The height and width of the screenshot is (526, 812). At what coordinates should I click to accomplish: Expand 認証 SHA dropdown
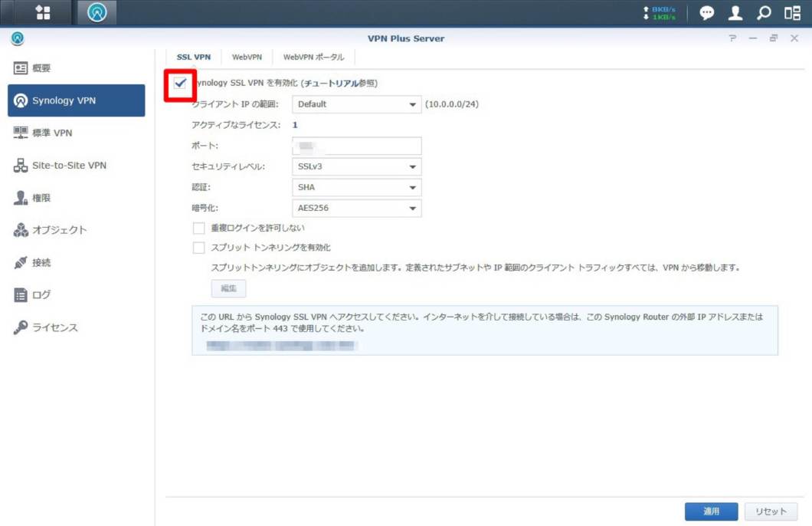click(357, 187)
